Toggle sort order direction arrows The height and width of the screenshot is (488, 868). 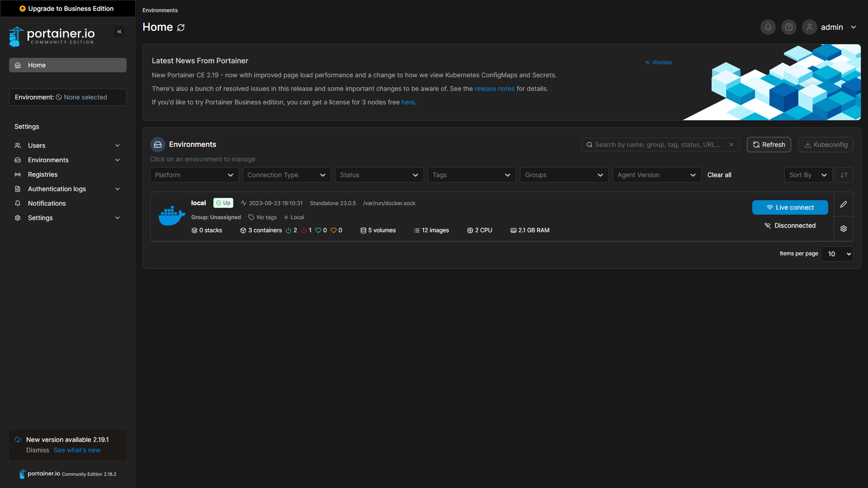[844, 175]
